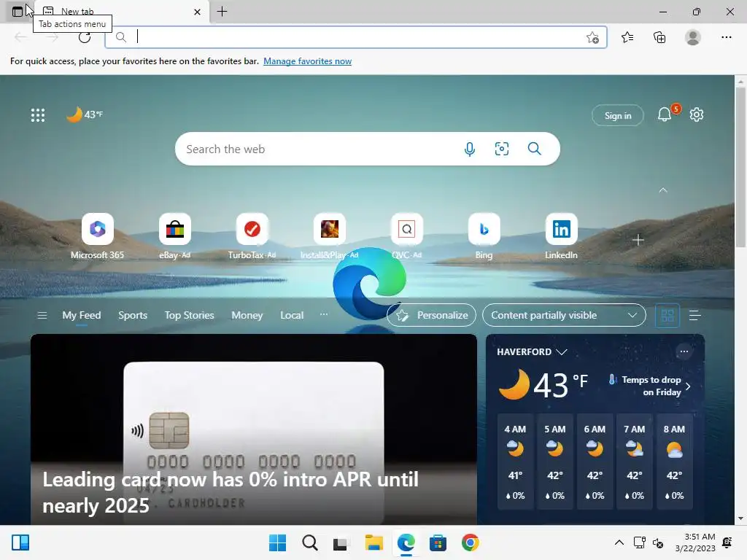This screenshot has height=560, width=747.
Task: Start voice search with microphone icon
Action: (x=469, y=149)
